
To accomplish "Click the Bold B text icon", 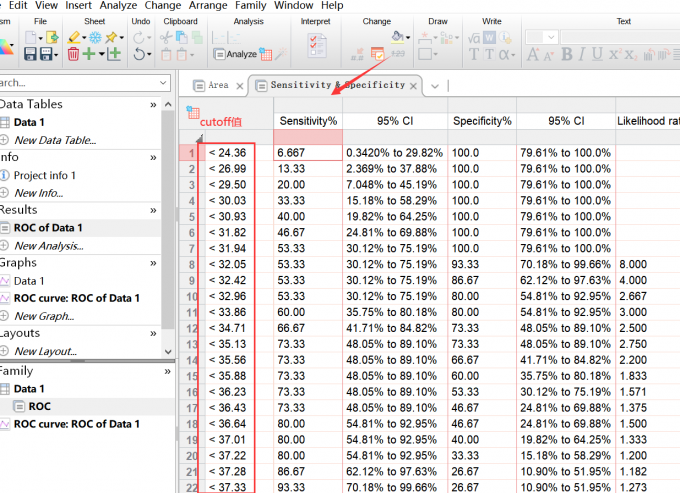I will tap(566, 54).
